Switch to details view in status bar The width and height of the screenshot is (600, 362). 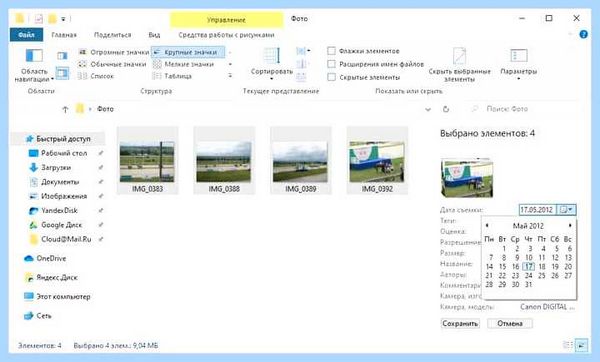pyautogui.click(x=568, y=345)
